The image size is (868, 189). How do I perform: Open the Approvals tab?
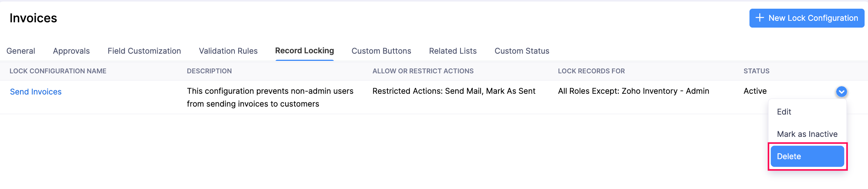(x=71, y=51)
